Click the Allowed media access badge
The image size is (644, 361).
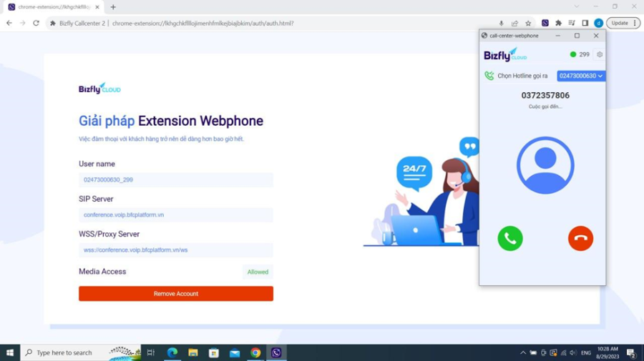pyautogui.click(x=258, y=272)
